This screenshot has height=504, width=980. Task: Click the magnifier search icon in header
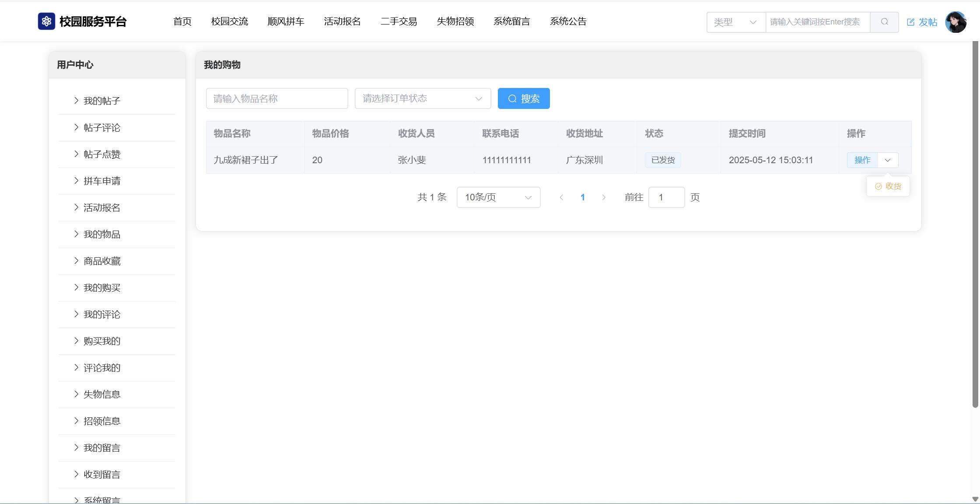884,22
